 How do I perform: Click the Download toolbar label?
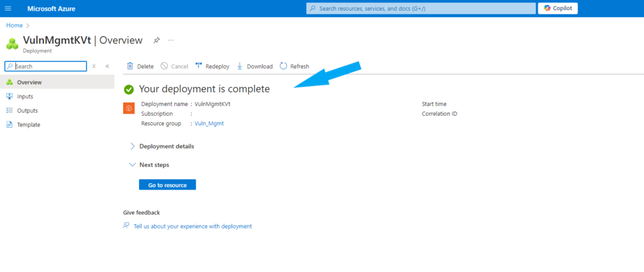tap(260, 67)
